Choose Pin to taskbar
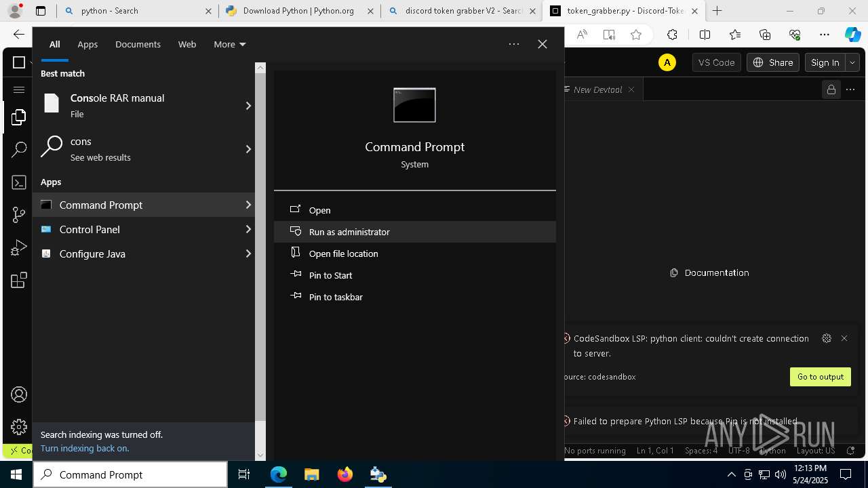The height and width of the screenshot is (488, 868). (415, 297)
